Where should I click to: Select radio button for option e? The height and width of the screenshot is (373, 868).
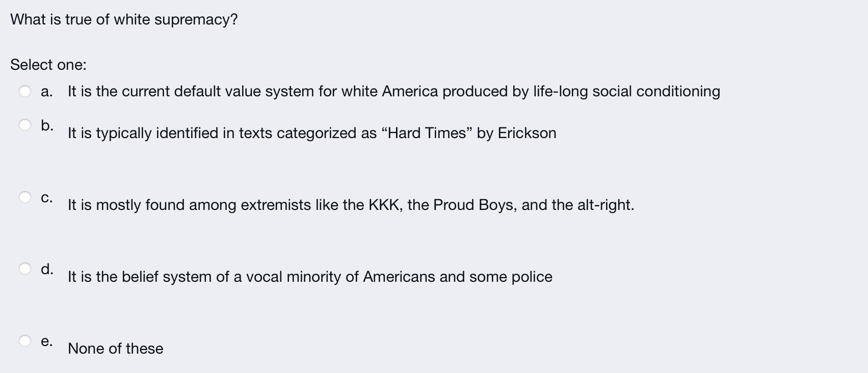point(25,340)
